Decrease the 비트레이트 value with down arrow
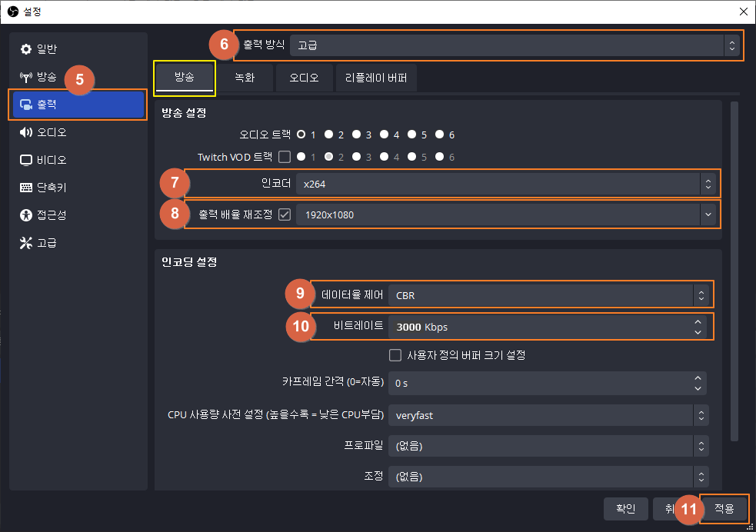This screenshot has width=756, height=532. point(698,332)
